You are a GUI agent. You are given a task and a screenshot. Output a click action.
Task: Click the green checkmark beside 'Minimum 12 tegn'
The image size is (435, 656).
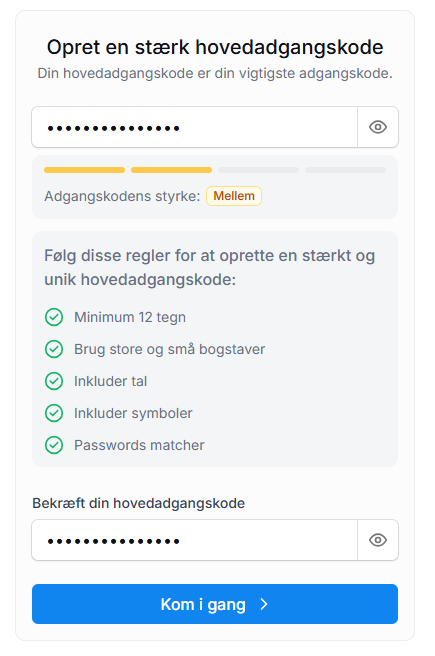pyautogui.click(x=54, y=317)
